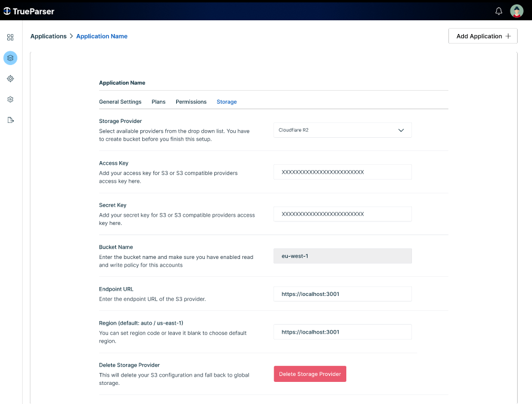This screenshot has height=404, width=532.
Task: Switch to the Plans tab
Action: point(158,102)
